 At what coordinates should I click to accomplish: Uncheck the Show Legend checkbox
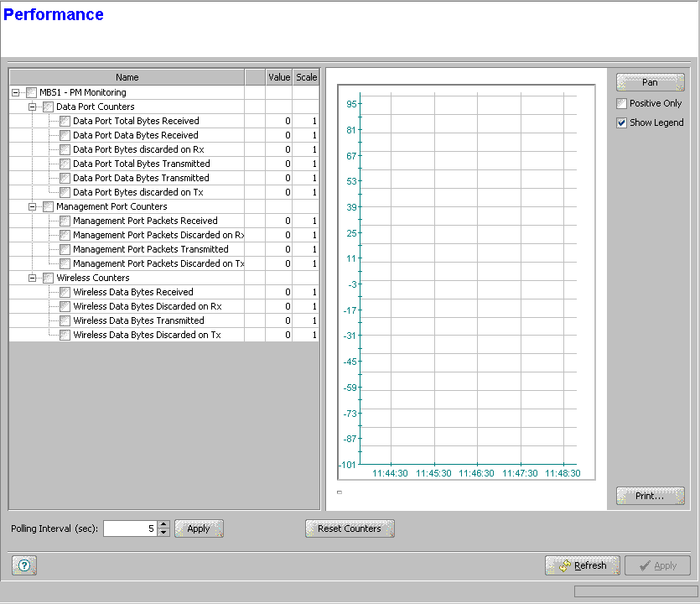(x=621, y=122)
